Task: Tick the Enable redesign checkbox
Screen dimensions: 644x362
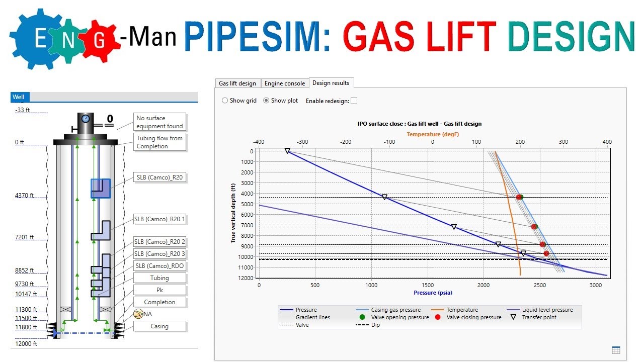Action: click(354, 101)
